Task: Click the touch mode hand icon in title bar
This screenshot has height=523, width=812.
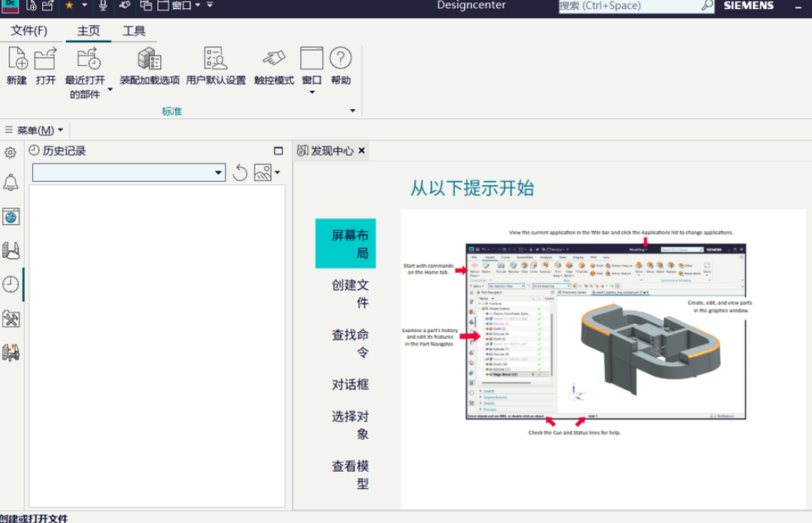Action: tap(125, 5)
